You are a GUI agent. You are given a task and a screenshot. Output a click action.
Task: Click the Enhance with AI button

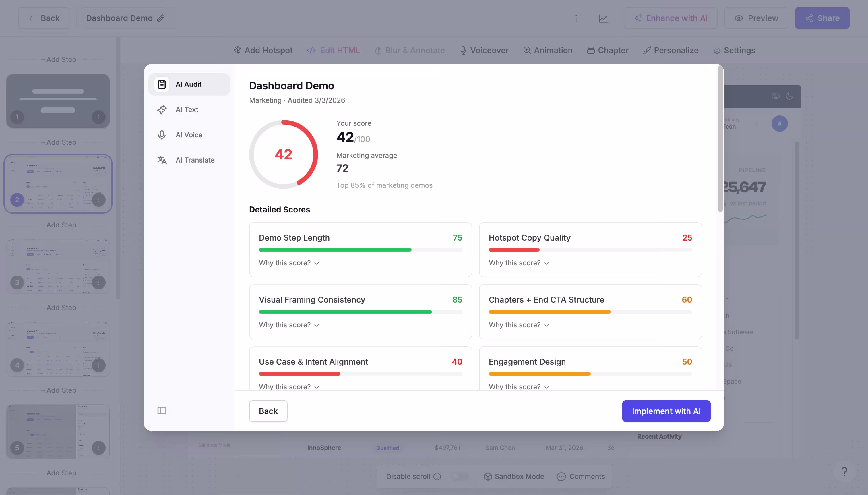670,18
